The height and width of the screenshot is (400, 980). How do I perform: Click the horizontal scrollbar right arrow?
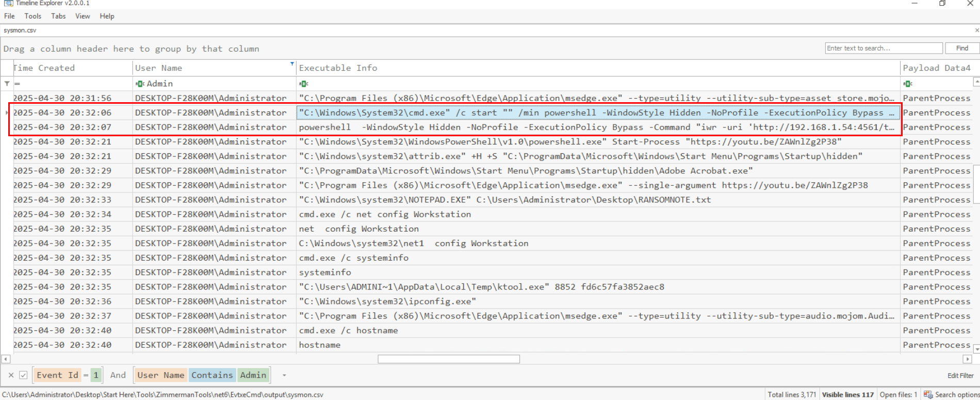[x=968, y=359]
